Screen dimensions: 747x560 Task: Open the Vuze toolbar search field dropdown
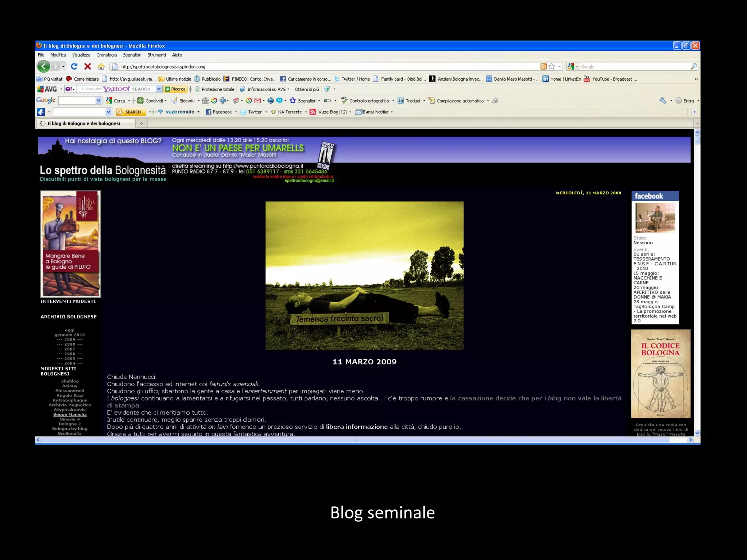[108, 112]
